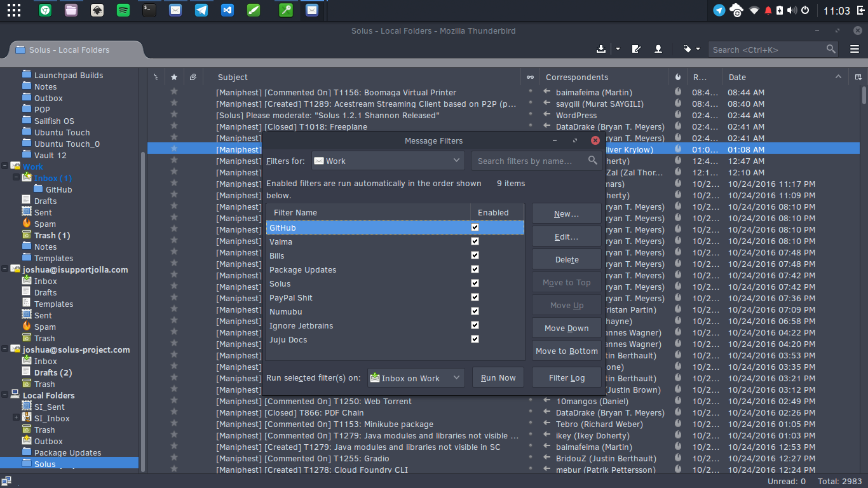
Task: Mark the WordPress message as junk
Action: [x=678, y=115]
